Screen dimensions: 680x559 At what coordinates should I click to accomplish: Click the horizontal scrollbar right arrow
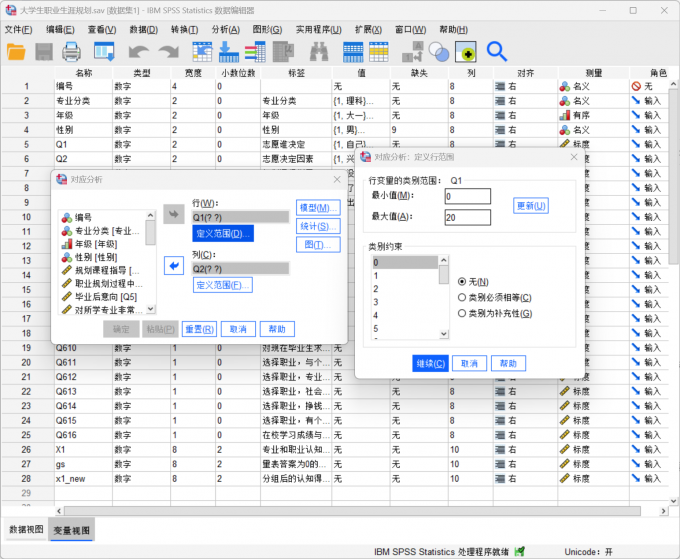pos(664,511)
